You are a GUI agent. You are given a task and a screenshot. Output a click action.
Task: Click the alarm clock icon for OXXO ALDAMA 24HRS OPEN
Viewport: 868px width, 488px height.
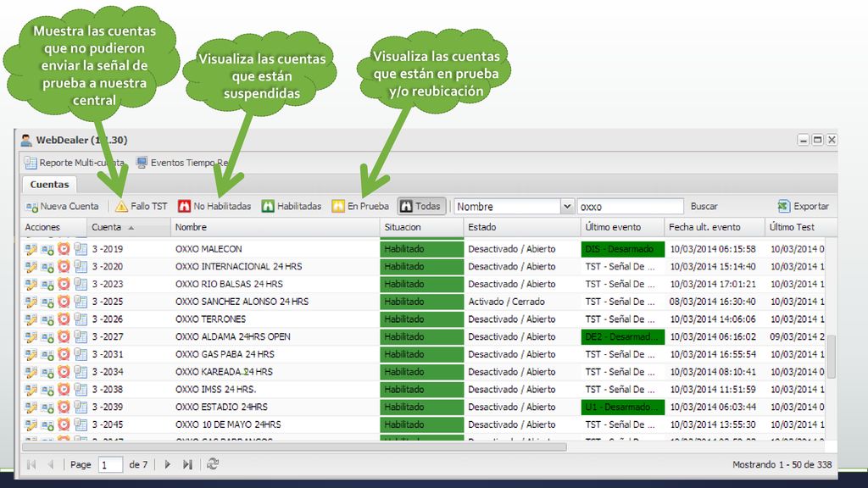click(x=64, y=337)
